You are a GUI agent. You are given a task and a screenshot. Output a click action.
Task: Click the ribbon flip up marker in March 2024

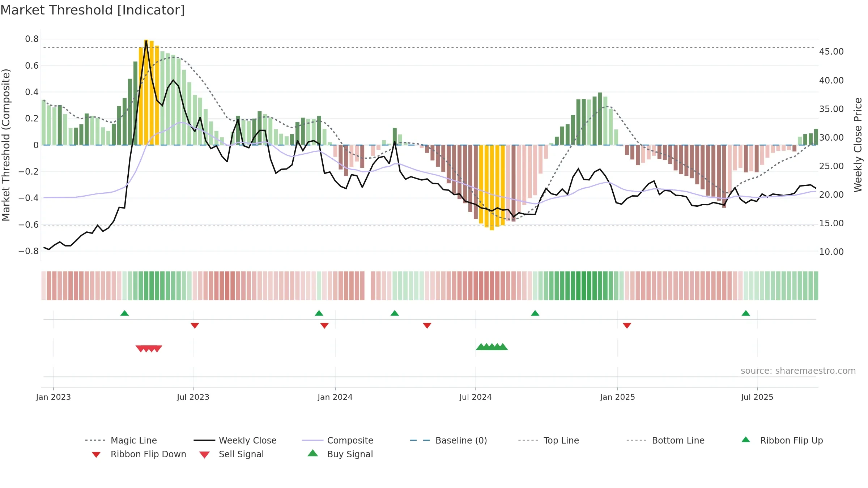pos(395,313)
